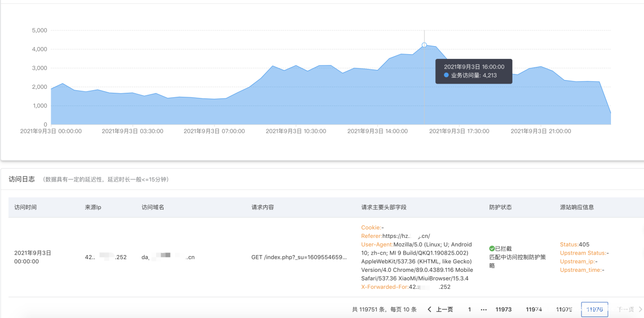Select current page 11976 button
The height and width of the screenshot is (318, 644).
pyautogui.click(x=594, y=309)
